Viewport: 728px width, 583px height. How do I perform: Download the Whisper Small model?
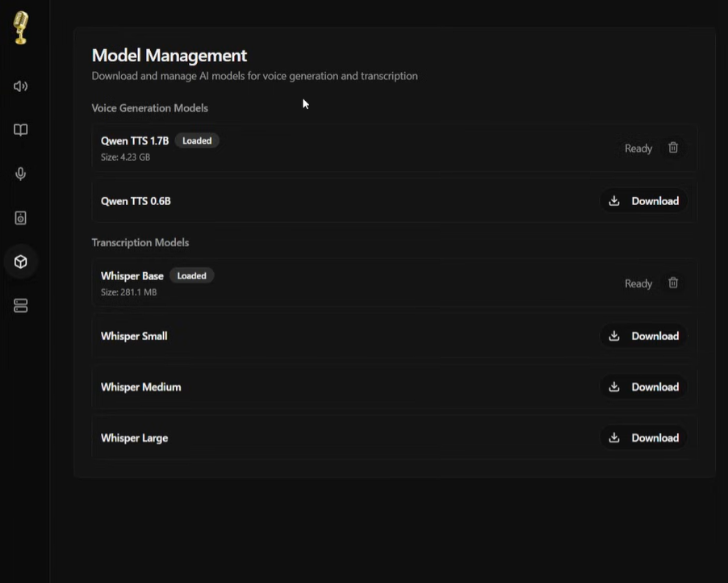643,336
